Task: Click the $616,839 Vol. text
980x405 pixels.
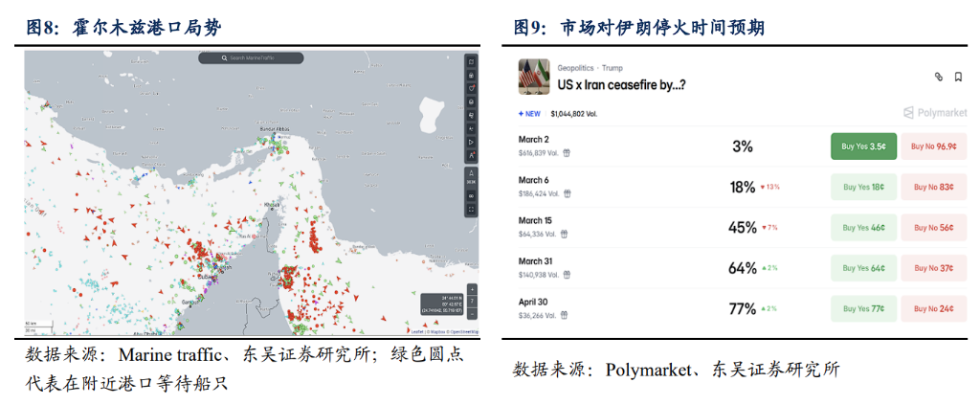Action: tap(540, 152)
